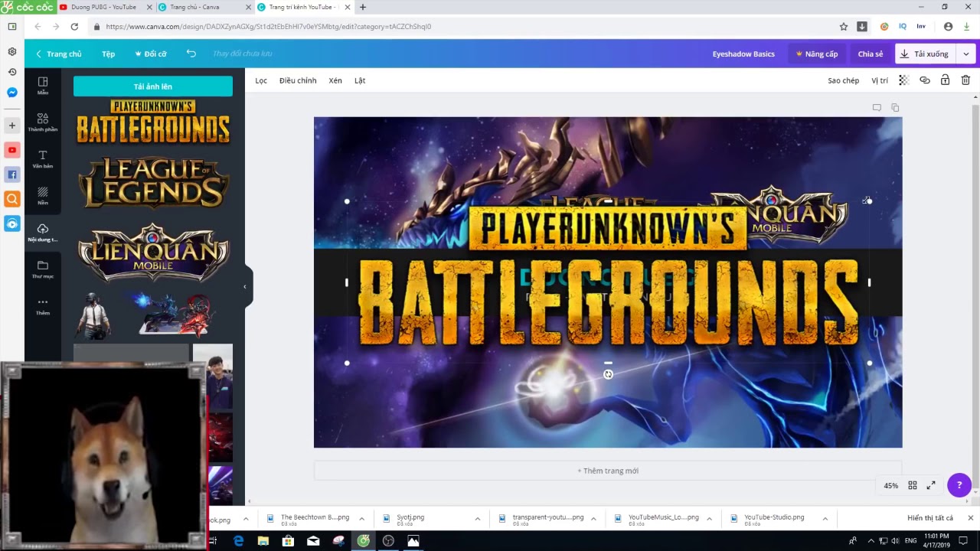
Task: Open the Vị trí position options
Action: click(x=880, y=80)
